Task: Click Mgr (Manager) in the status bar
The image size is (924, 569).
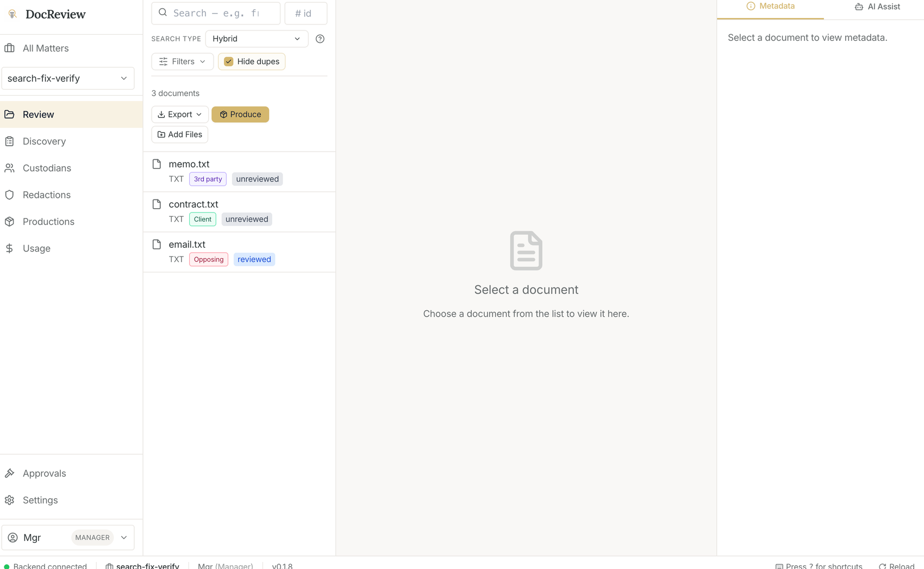Action: coord(226,566)
